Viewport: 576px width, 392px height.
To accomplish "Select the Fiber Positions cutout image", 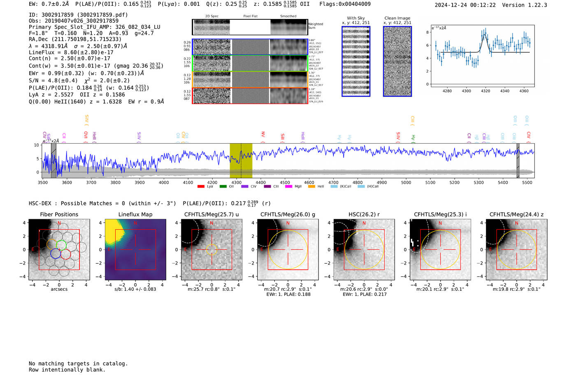I will [59, 250].
